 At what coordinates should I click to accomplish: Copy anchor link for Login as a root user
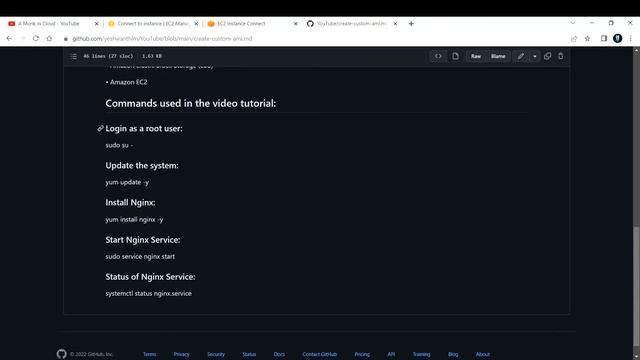(100, 129)
